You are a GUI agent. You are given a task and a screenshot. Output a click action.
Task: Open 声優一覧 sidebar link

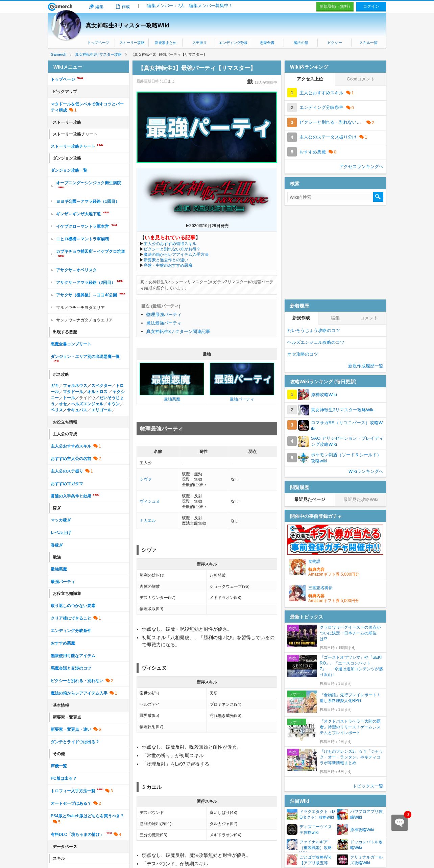click(x=59, y=766)
